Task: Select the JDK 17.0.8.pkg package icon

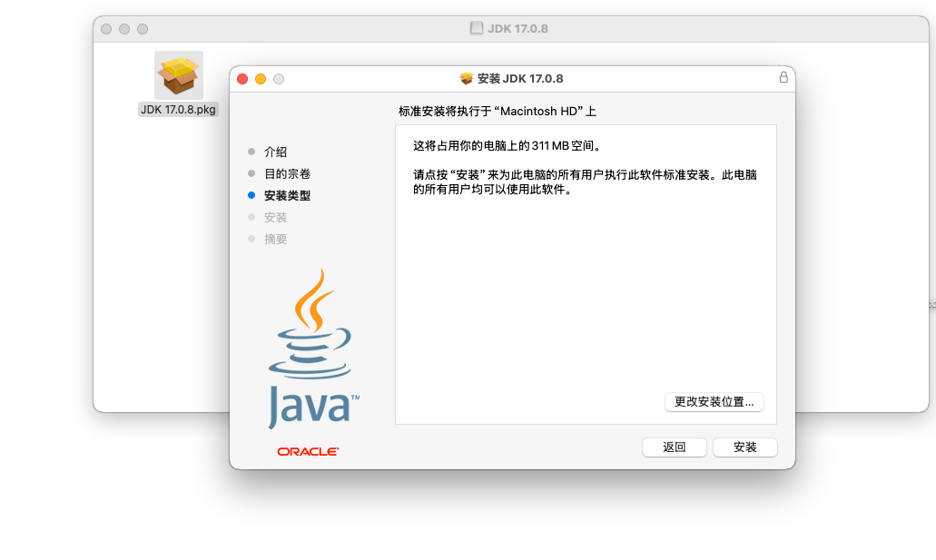Action: tap(179, 75)
